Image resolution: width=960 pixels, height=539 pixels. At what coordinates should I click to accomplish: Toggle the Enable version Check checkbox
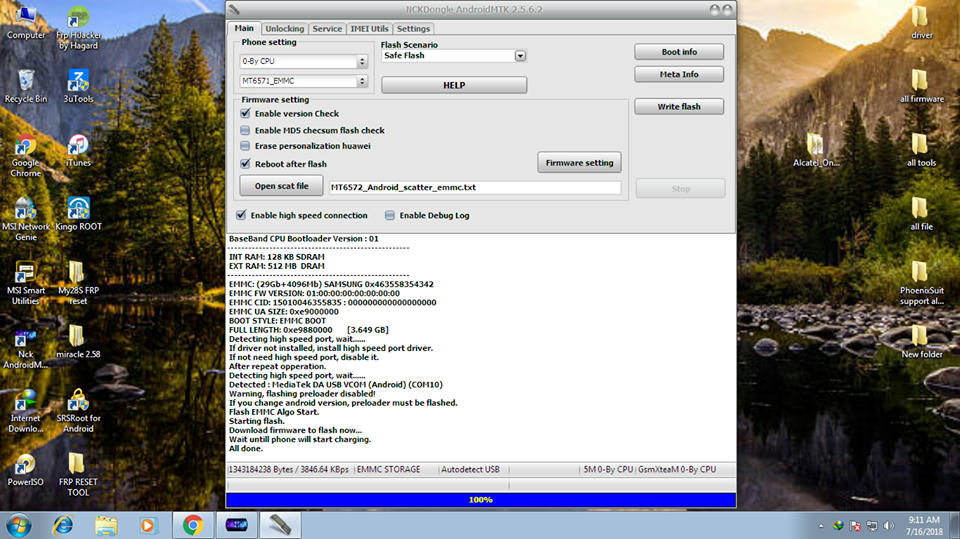246,114
